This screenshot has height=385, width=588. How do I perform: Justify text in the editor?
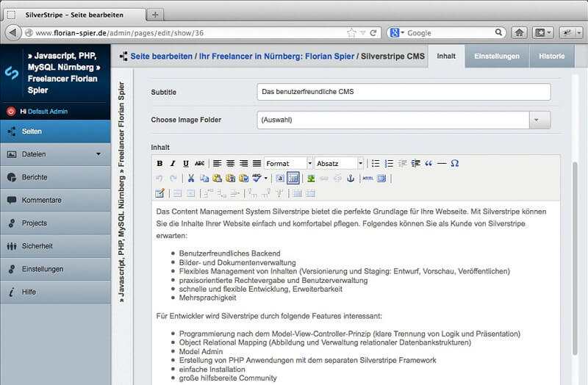point(257,163)
